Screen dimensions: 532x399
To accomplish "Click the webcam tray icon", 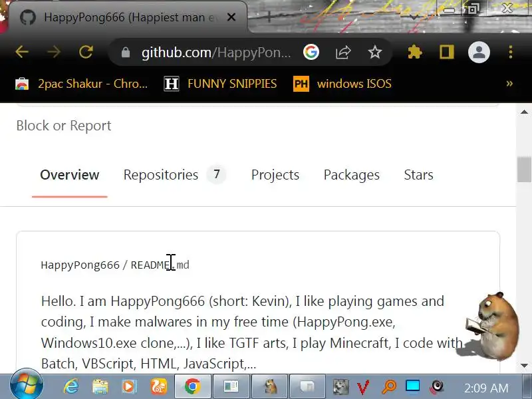I will 437,387.
